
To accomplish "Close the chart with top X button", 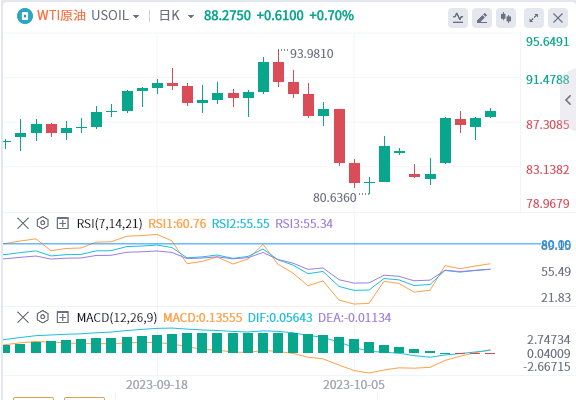I will point(558,18).
